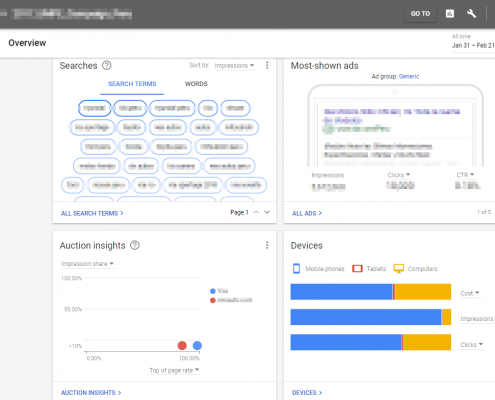Viewport: 495px width, 400px height.
Task: Open Searches card three-dot menu
Action: (267, 65)
